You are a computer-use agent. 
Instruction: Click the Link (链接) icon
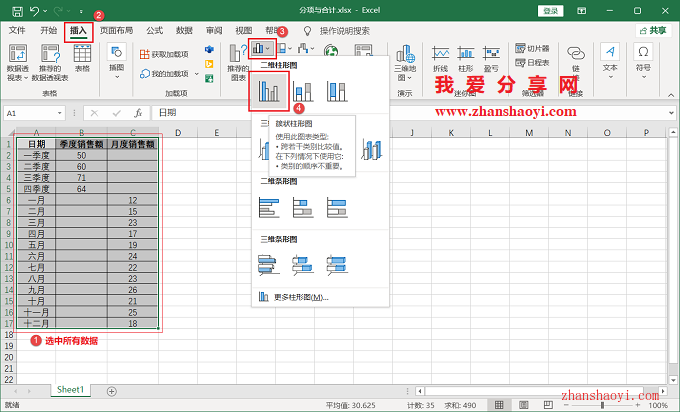coord(576,54)
